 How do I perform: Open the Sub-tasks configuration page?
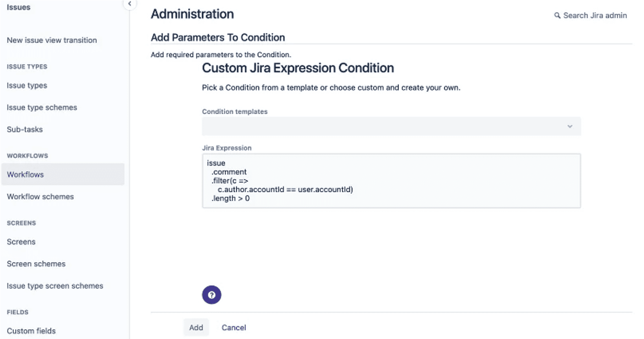pyautogui.click(x=24, y=129)
